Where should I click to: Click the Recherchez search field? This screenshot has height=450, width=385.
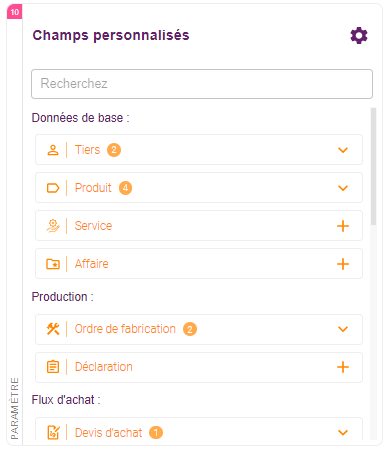202,84
